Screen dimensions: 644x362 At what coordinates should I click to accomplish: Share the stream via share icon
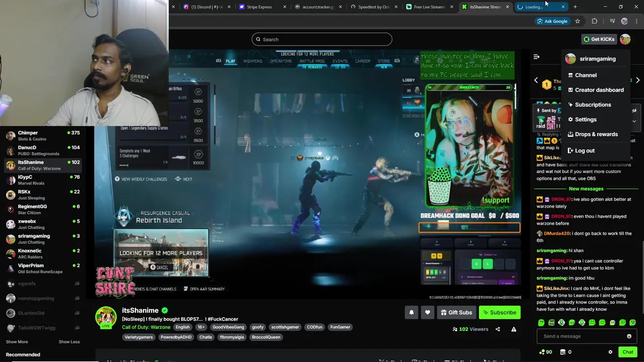(x=498, y=329)
